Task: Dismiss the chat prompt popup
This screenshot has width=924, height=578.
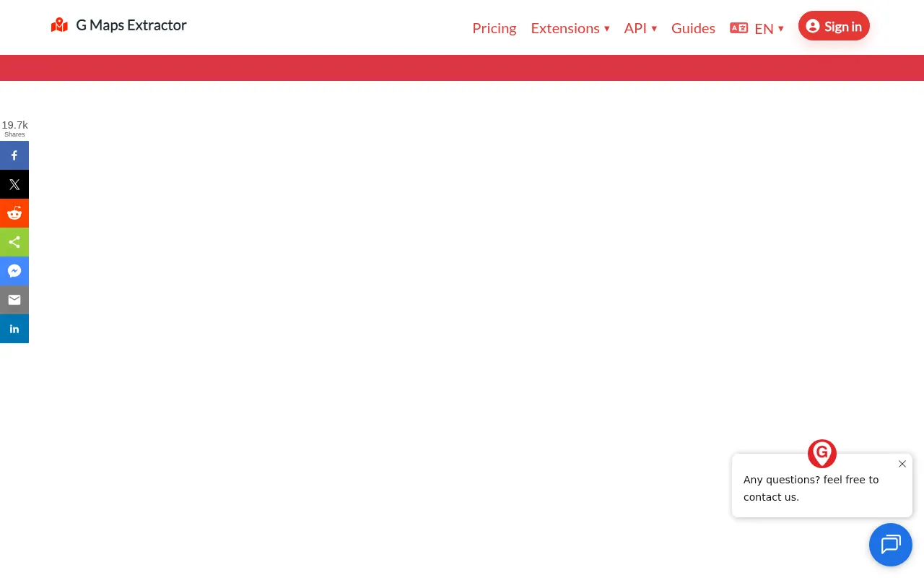Action: click(902, 464)
